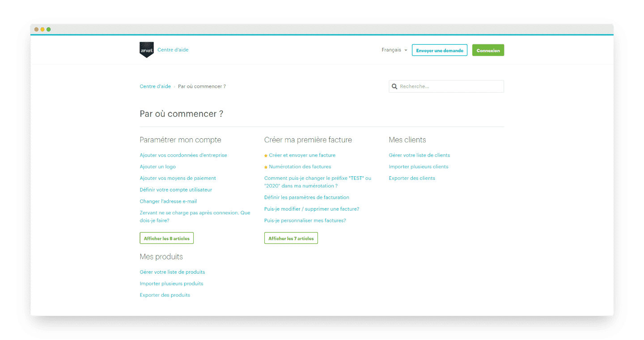Focus the Recherche search field
This screenshot has height=340, width=644.
[x=446, y=86]
